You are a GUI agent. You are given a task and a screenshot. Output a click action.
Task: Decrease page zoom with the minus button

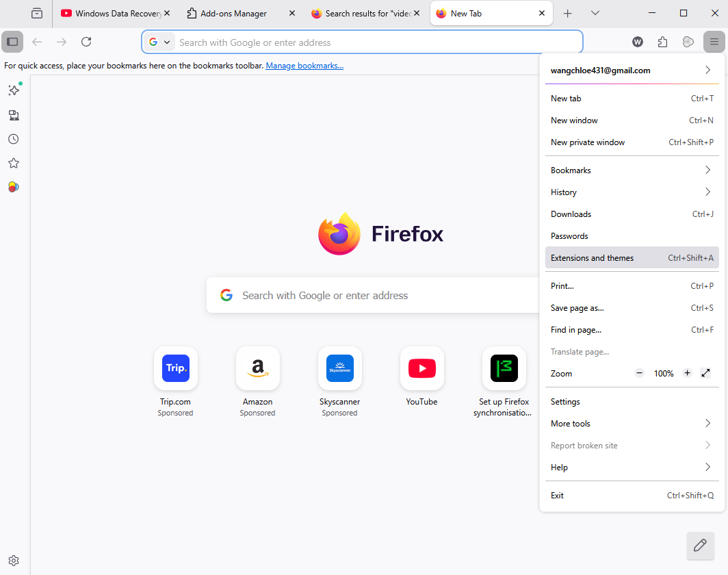639,373
